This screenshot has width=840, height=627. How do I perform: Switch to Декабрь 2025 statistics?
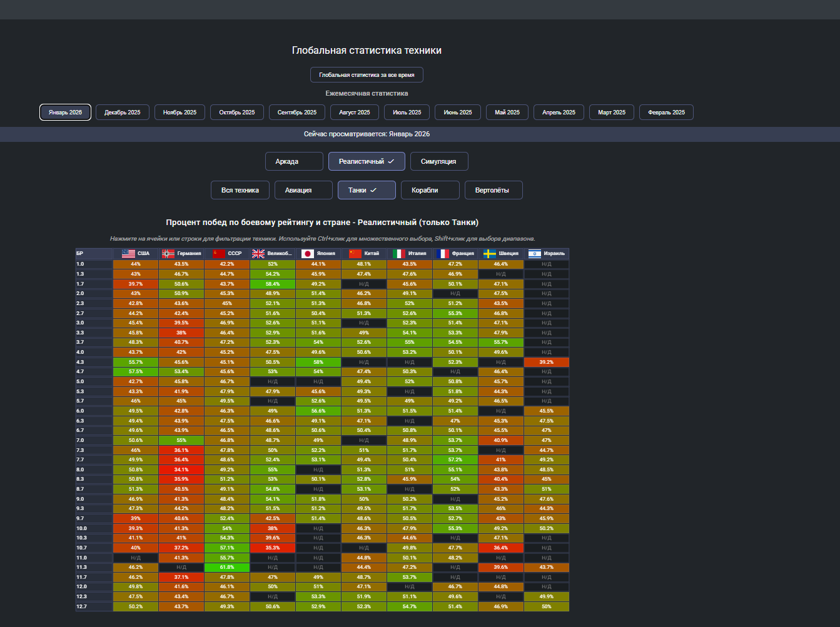[123, 113]
